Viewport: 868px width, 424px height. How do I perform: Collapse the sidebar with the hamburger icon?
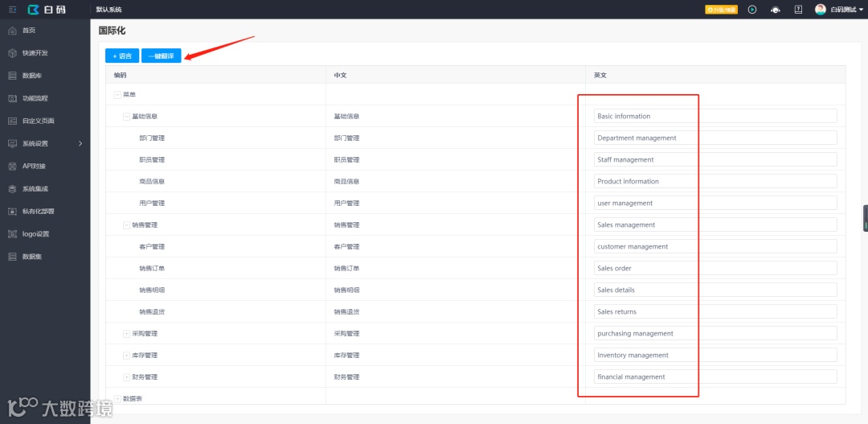click(x=13, y=10)
